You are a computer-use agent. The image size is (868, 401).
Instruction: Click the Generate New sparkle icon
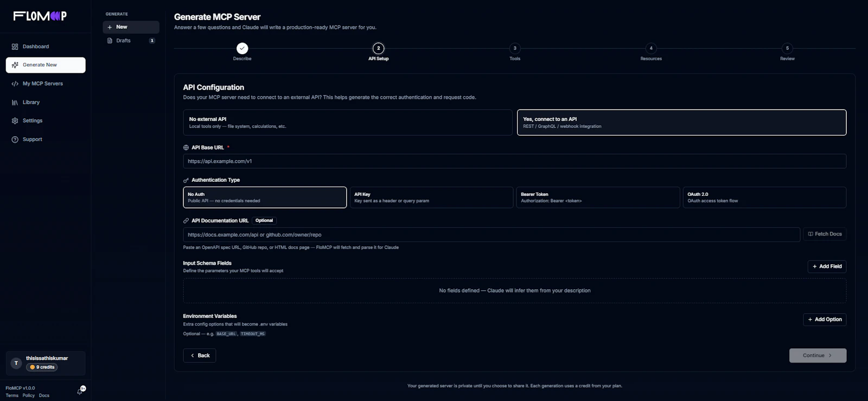coord(15,65)
